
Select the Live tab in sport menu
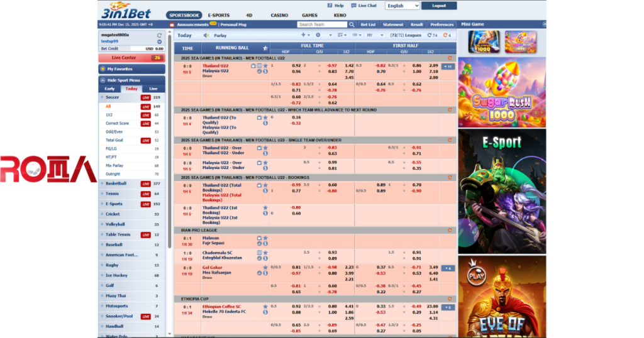(153, 89)
